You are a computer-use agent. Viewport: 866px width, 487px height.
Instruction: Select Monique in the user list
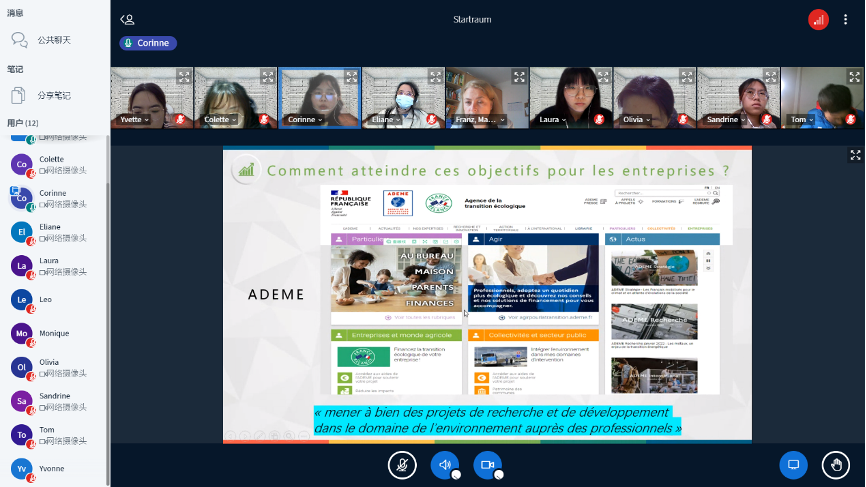pos(54,333)
